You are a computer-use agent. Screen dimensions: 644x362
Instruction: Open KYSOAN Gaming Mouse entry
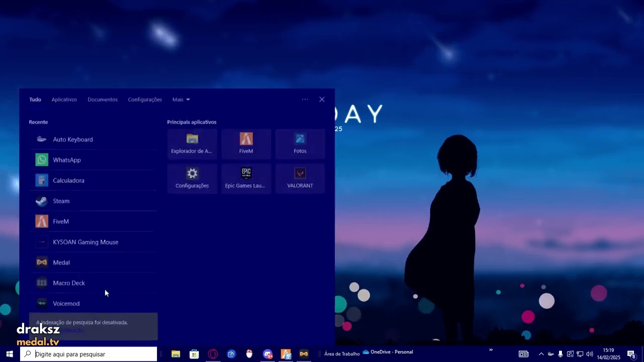click(x=93, y=242)
